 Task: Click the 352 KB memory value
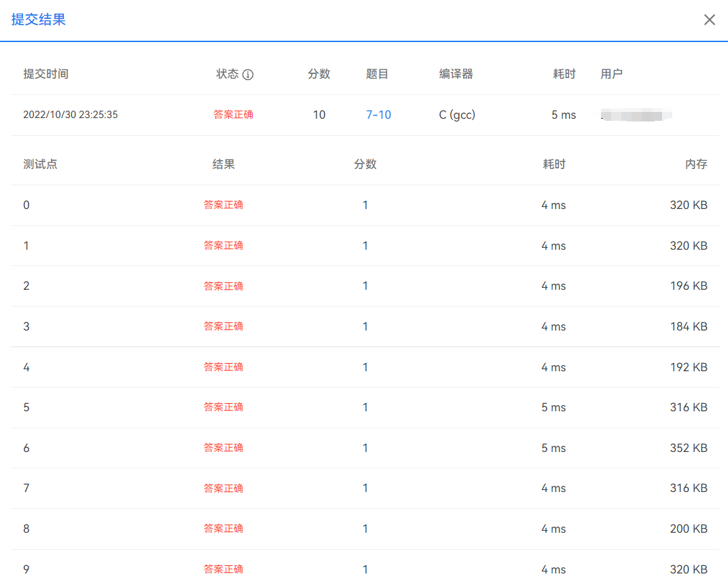(689, 448)
